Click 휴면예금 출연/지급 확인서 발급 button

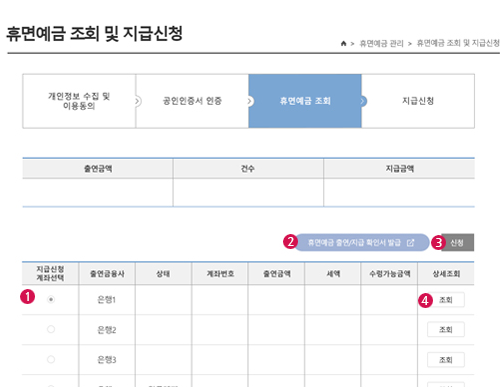point(361,243)
